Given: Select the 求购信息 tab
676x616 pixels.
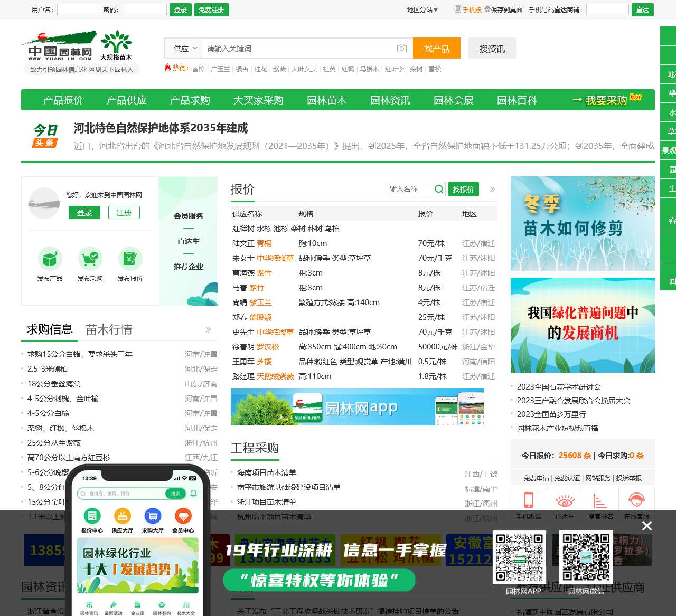Looking at the screenshot, I should 50,329.
